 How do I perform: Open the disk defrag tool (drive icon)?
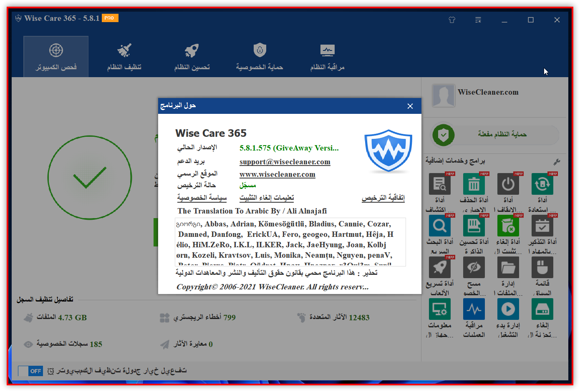coord(542,309)
